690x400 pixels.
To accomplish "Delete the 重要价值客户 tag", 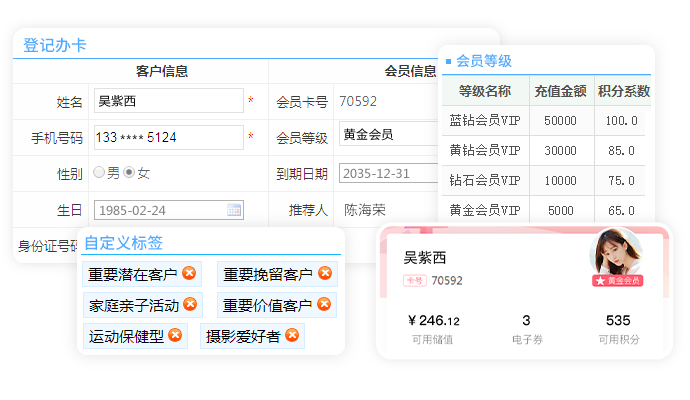I will tap(324, 305).
